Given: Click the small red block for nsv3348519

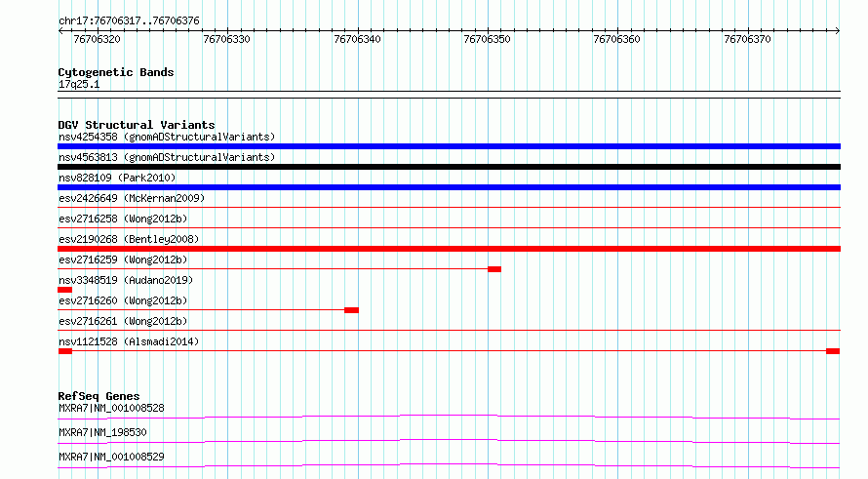Looking at the screenshot, I should (x=64, y=290).
